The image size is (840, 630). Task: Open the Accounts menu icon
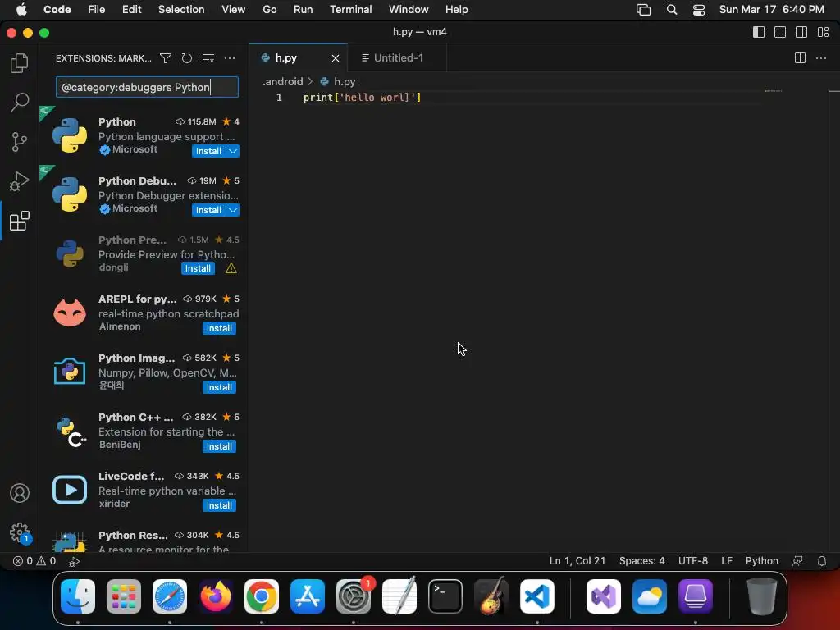click(20, 493)
